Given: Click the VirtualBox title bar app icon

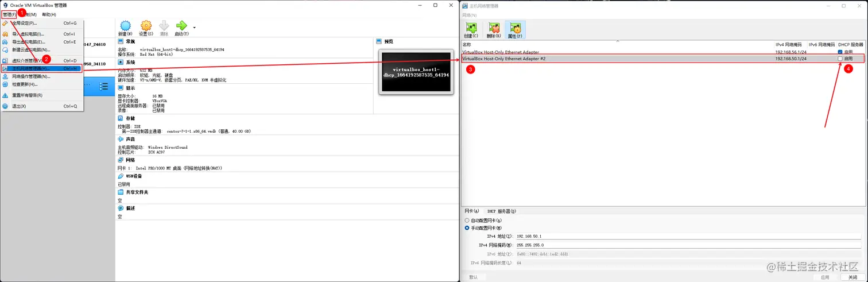Looking at the screenshot, I should pyautogui.click(x=5, y=5).
